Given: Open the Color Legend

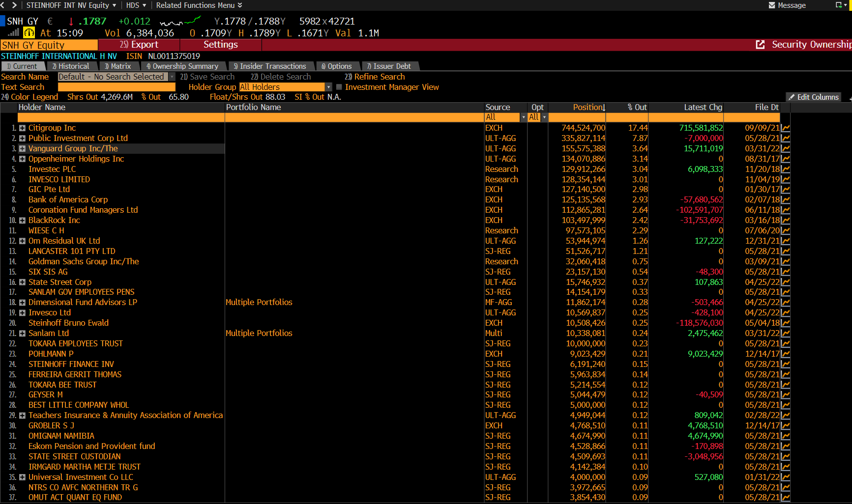Looking at the screenshot, I should [29, 97].
